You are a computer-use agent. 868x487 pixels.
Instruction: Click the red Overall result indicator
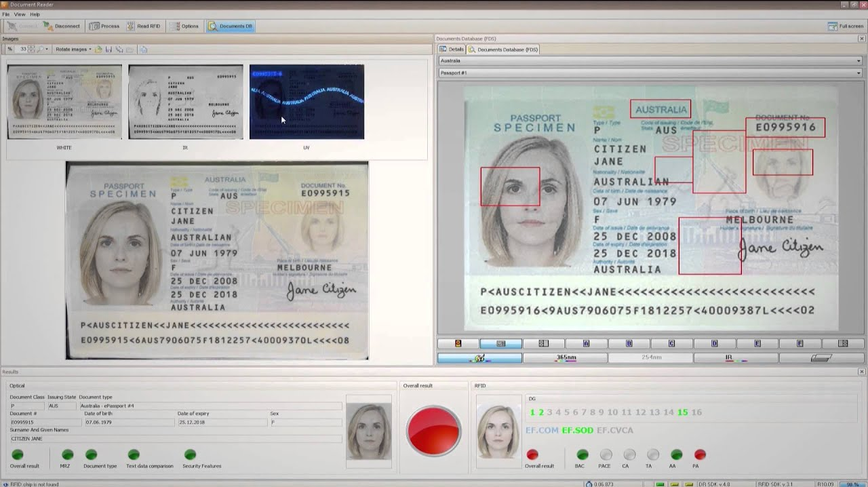pos(433,430)
